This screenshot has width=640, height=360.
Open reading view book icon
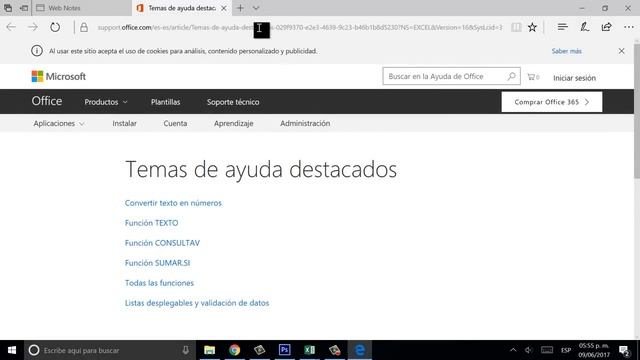pyautogui.click(x=516, y=27)
